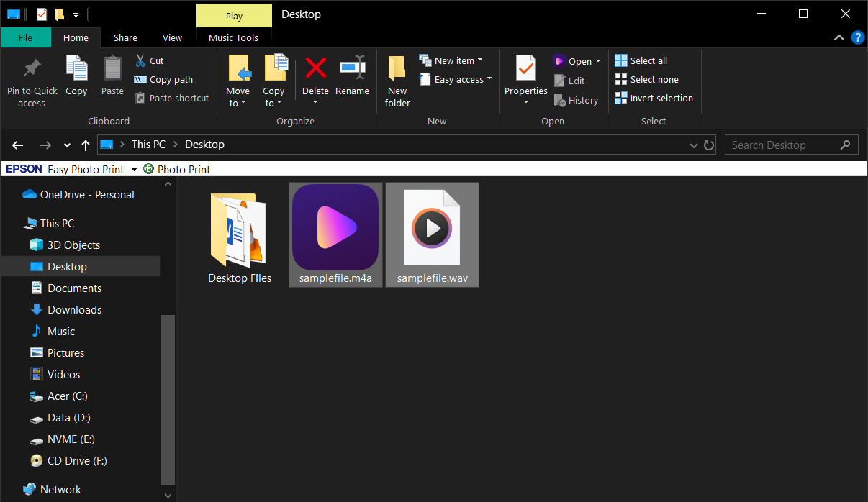Create a New folder using the ribbon icon
868x502 pixels.
click(x=397, y=79)
